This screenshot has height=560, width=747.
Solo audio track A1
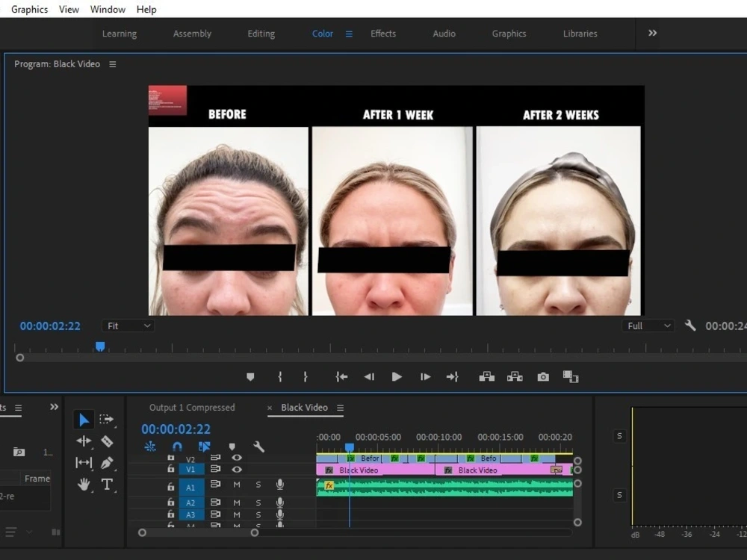point(258,485)
